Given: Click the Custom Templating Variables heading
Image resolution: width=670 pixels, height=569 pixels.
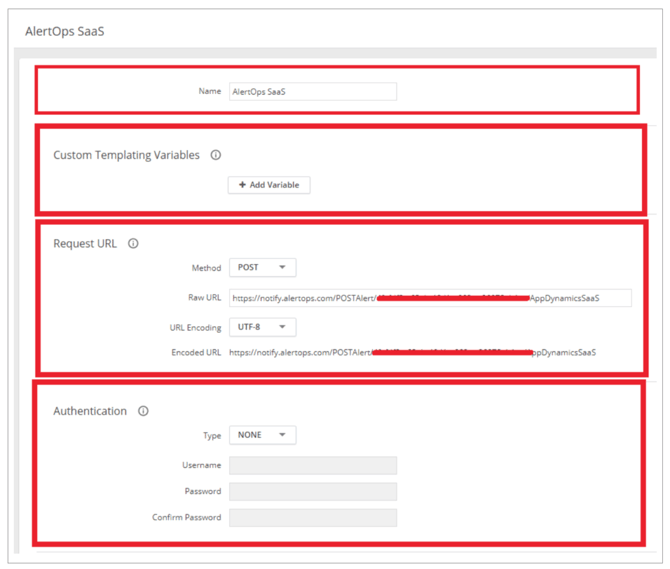Looking at the screenshot, I should [x=126, y=155].
